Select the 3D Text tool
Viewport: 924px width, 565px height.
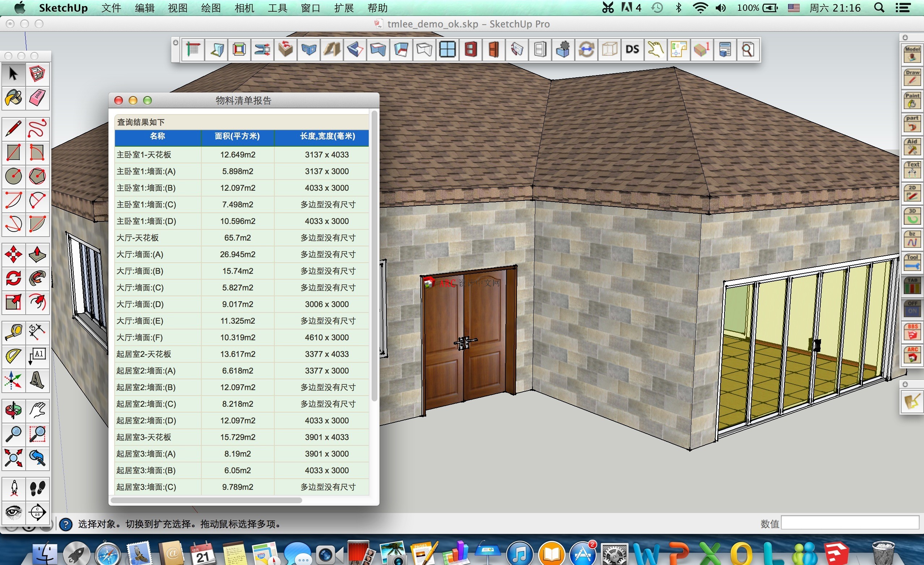tap(37, 380)
